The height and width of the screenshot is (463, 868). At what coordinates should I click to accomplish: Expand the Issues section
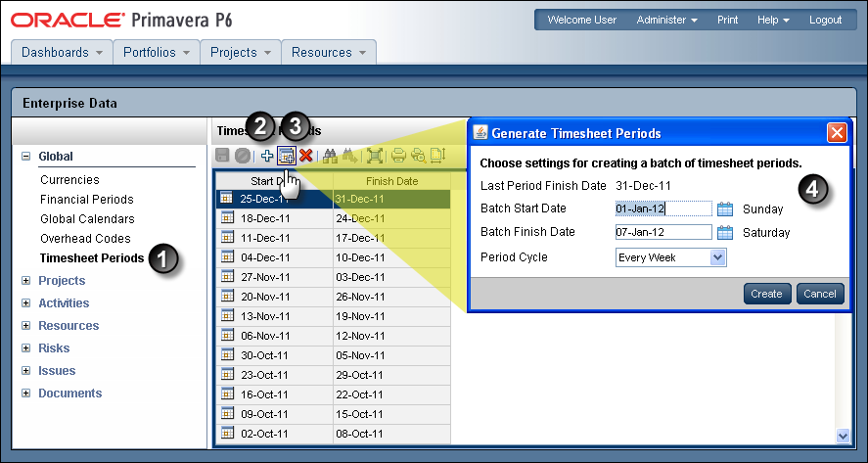[x=25, y=371]
